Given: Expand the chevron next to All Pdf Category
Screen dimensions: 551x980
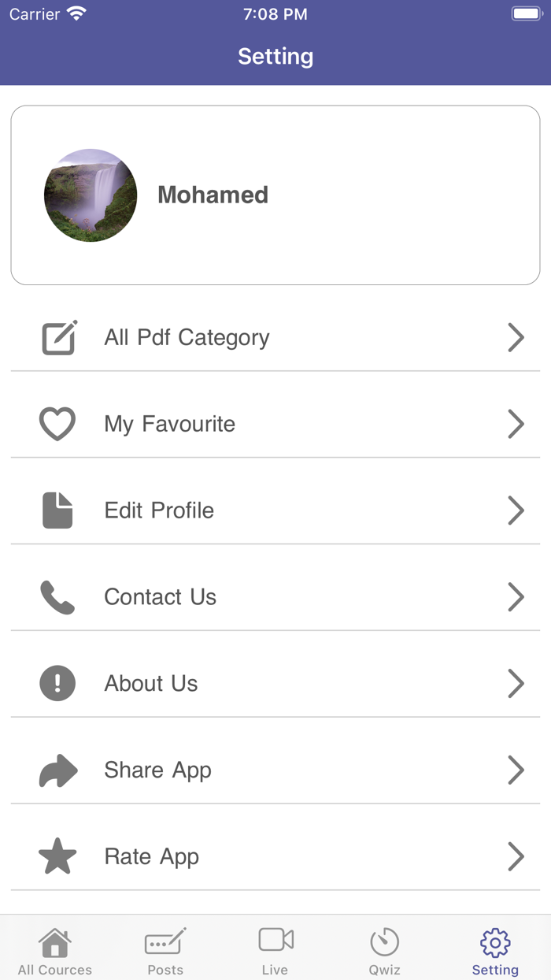Looking at the screenshot, I should 516,337.
